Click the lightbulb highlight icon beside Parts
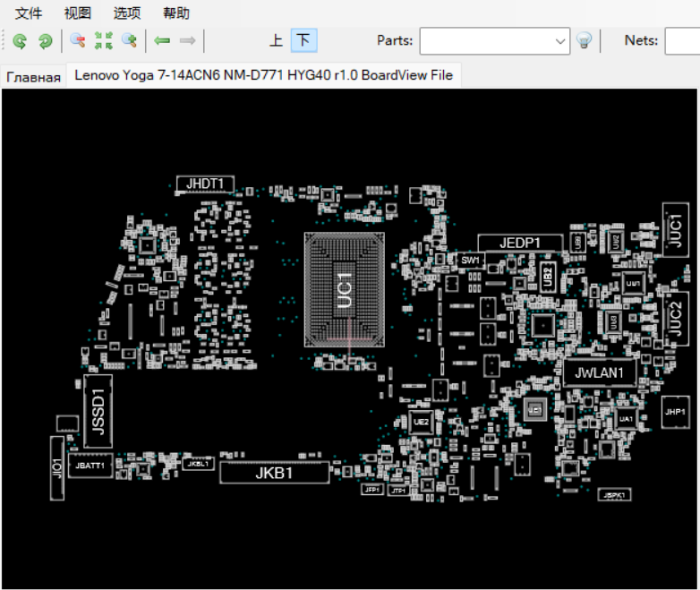This screenshot has height=590, width=700. point(584,41)
